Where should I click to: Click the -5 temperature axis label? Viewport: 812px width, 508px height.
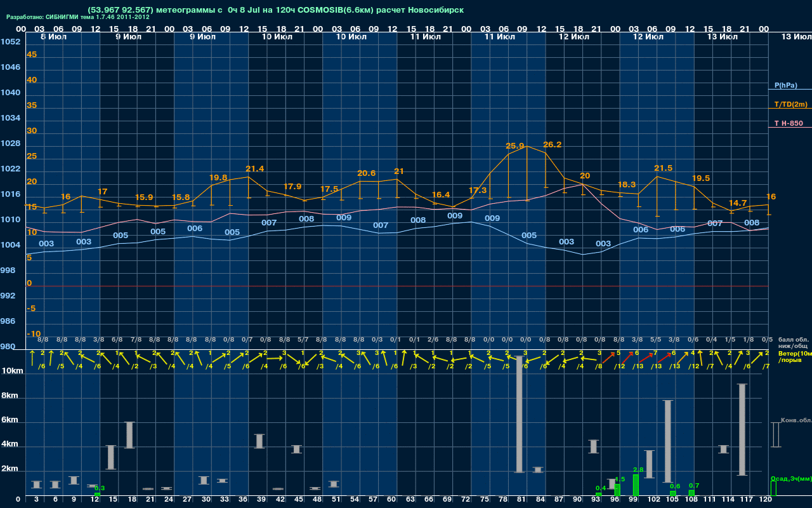[x=32, y=309]
